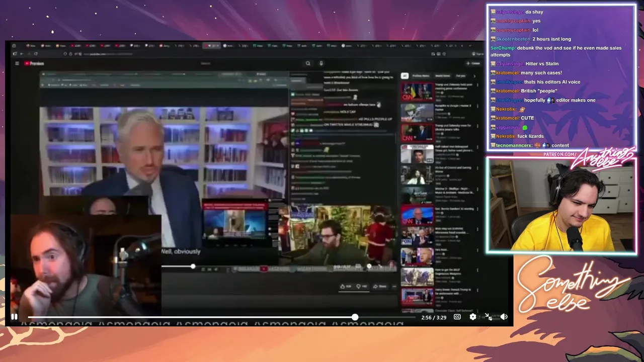Toggle closed captions with the CC icon
This screenshot has width=644, height=362.
pos(457,317)
